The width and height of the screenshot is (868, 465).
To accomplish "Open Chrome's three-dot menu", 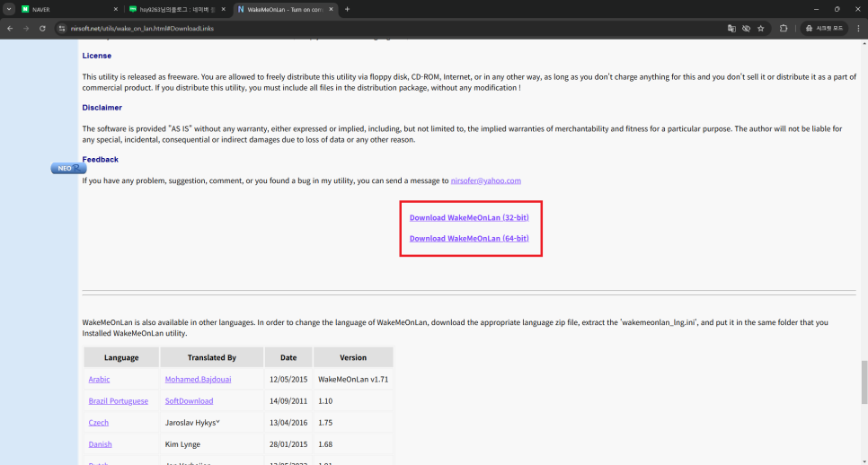I will point(859,28).
